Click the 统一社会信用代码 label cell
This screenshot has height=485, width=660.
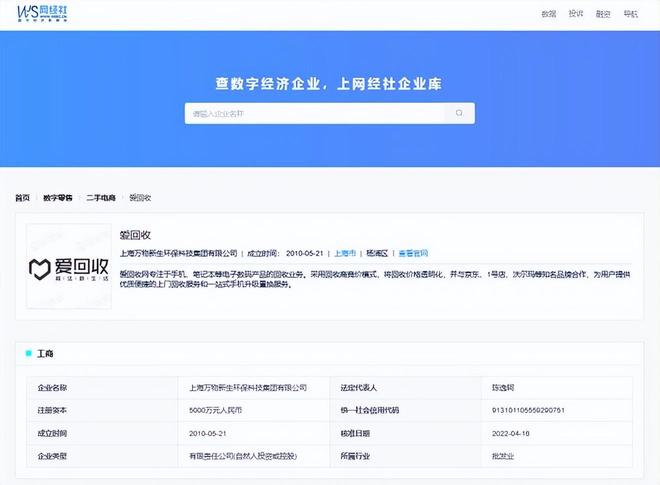(405, 410)
